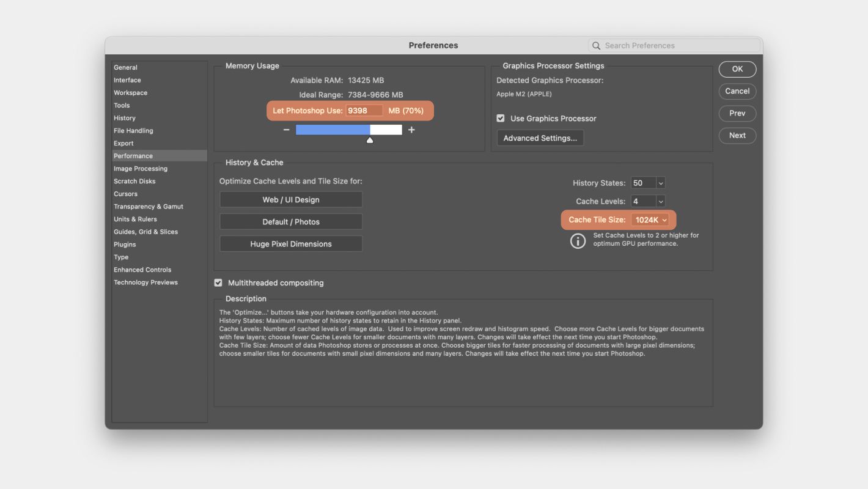Click the plus icon to increase memory
The height and width of the screenshot is (489, 868).
click(411, 130)
